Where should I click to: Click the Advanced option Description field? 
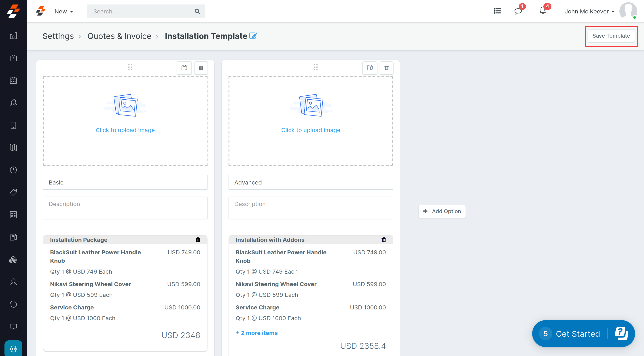[x=311, y=208]
